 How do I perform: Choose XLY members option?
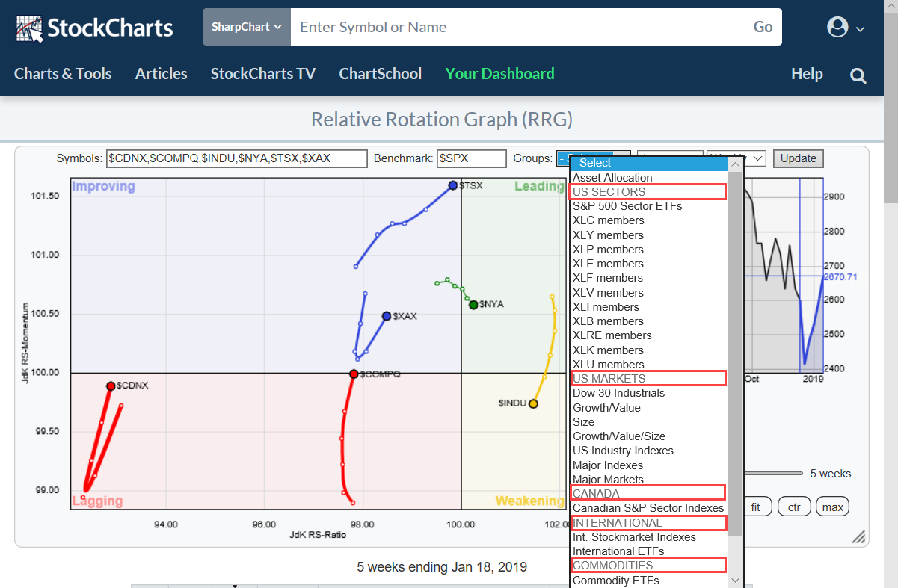(648, 235)
